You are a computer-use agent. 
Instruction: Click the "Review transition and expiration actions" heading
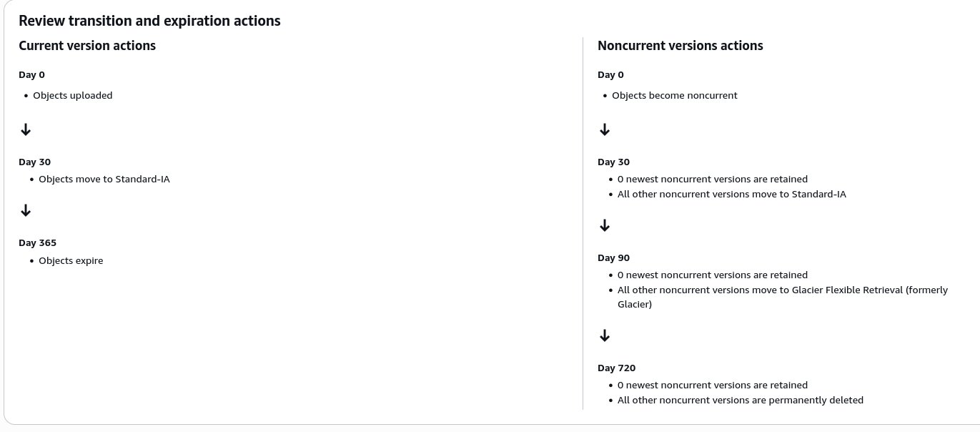149,21
